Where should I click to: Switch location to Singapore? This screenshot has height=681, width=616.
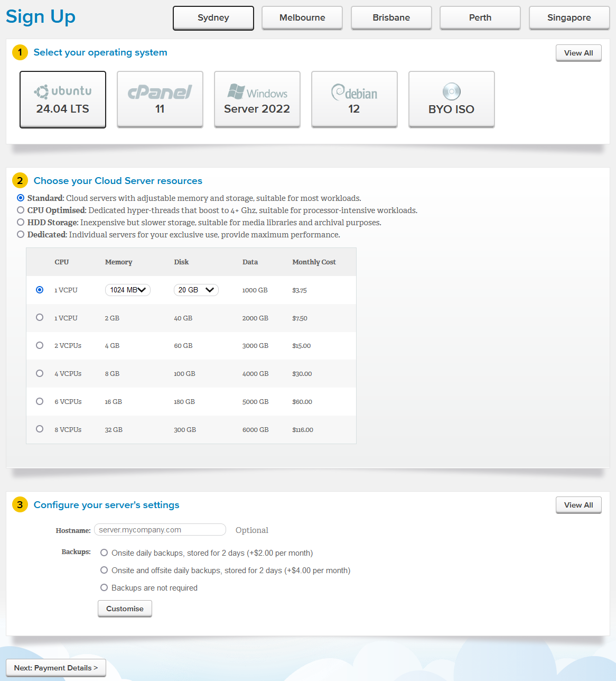click(x=569, y=18)
